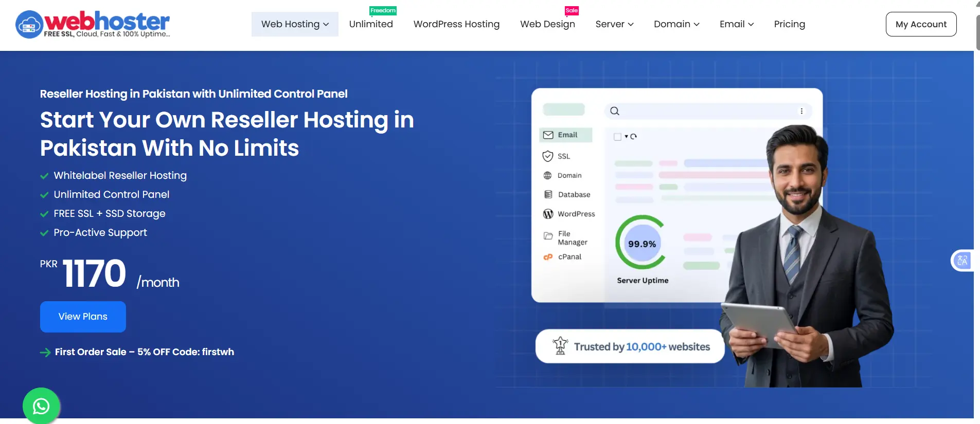Click the WordPress logo icon
Image resolution: width=980 pixels, height=424 pixels.
point(548,214)
